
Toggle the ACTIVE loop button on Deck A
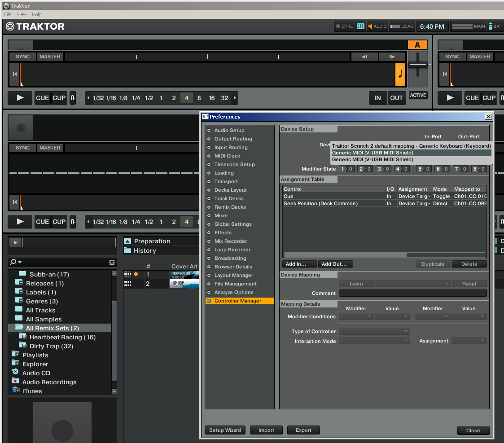coord(418,96)
